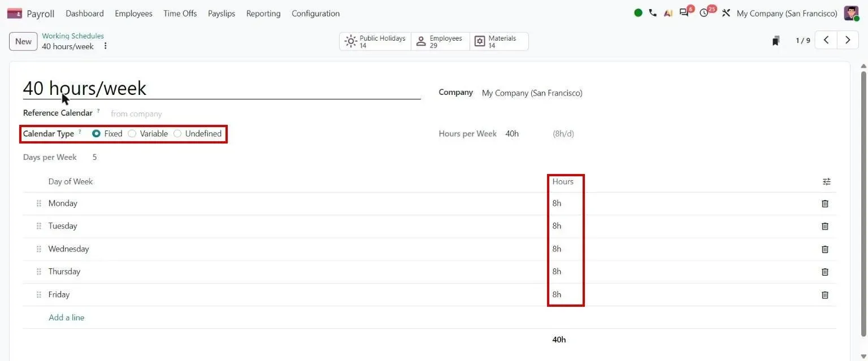Select the Variable calendar type
The image size is (868, 361).
pos(132,134)
